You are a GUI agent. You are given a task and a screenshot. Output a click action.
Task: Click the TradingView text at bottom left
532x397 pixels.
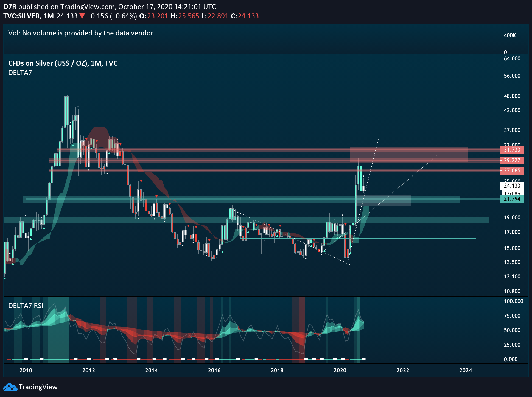pyautogui.click(x=38, y=387)
